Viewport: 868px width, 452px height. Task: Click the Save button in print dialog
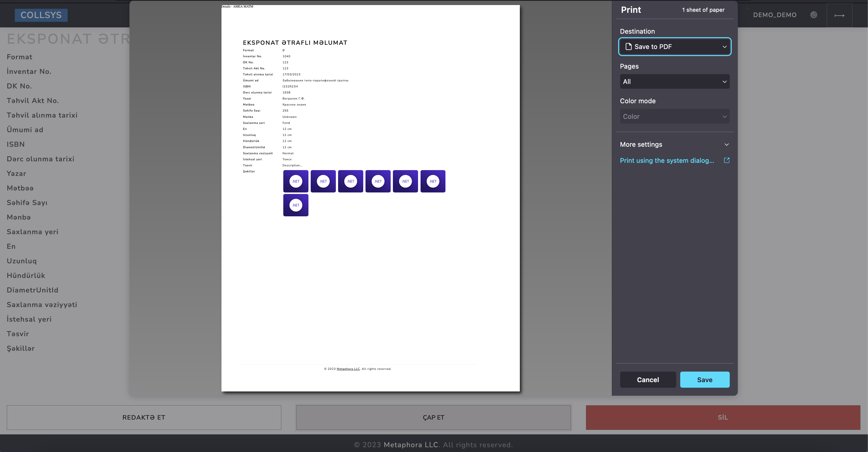705,380
